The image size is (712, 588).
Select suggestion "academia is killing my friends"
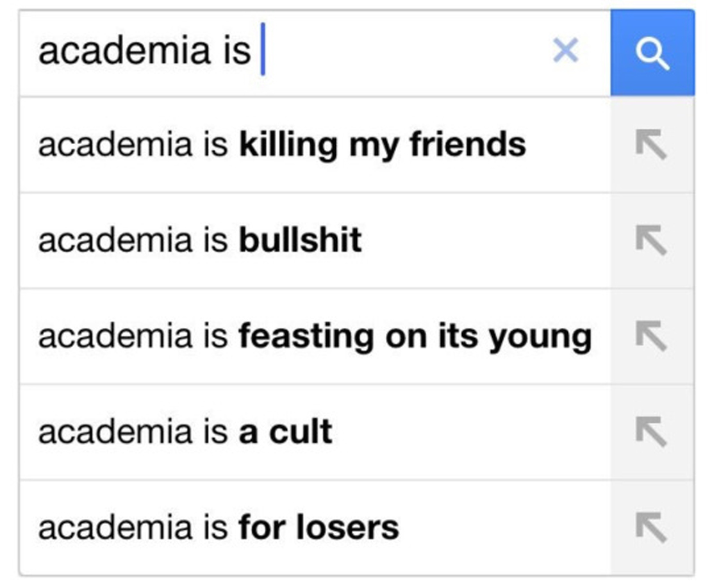click(x=282, y=145)
